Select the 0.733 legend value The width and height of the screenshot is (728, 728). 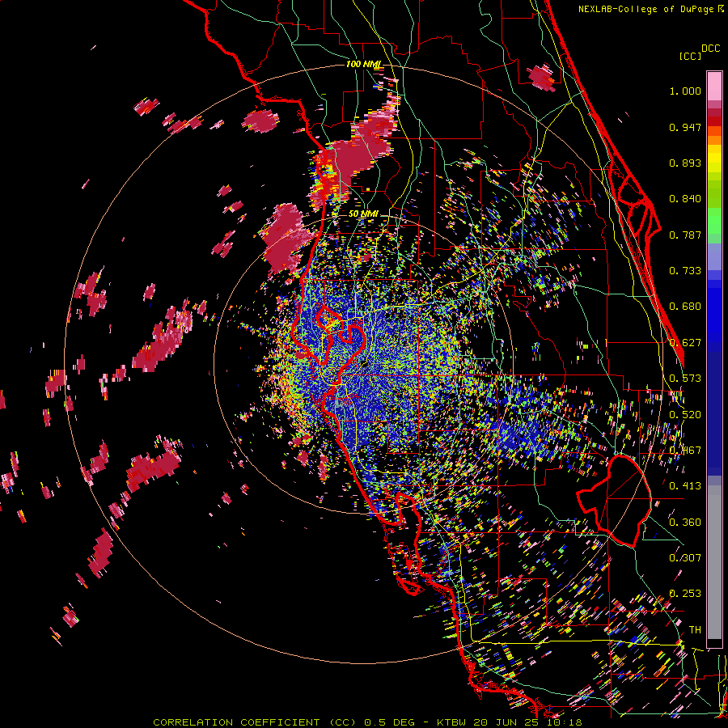pos(685,271)
